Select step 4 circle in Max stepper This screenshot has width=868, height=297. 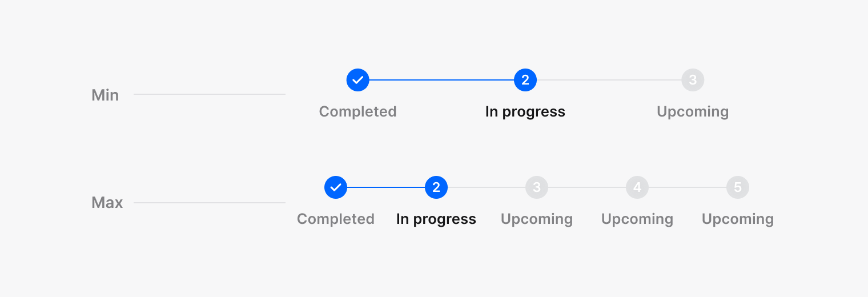637,187
